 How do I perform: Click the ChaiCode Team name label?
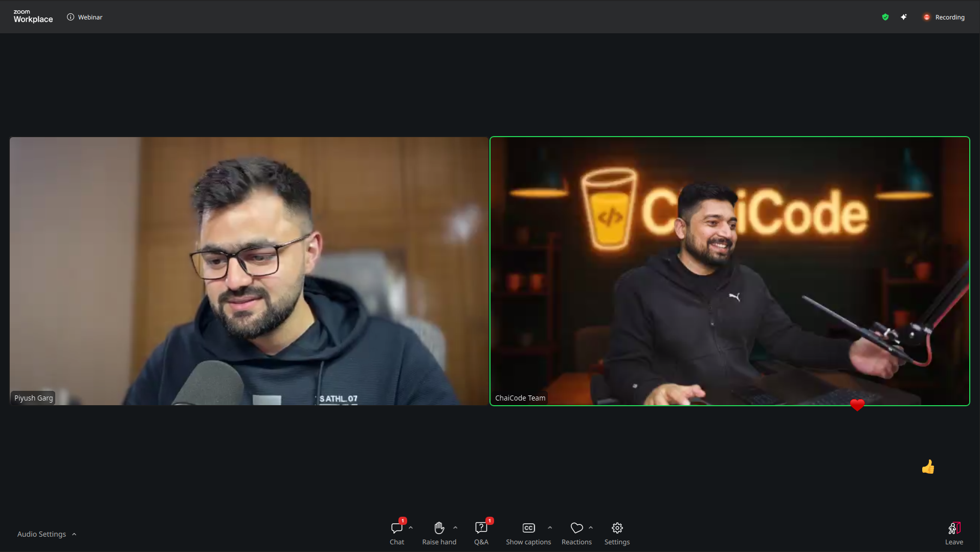click(520, 398)
